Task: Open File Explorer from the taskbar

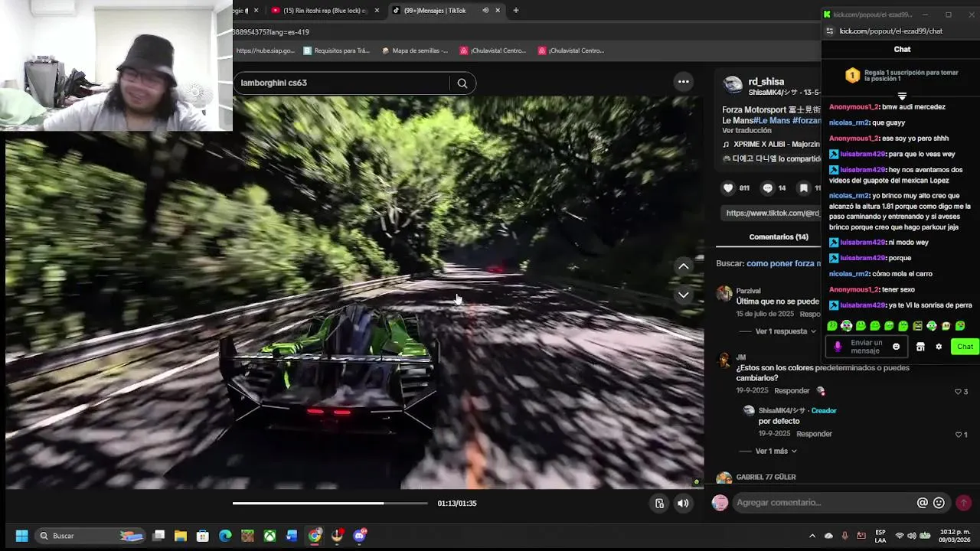Action: point(180,536)
